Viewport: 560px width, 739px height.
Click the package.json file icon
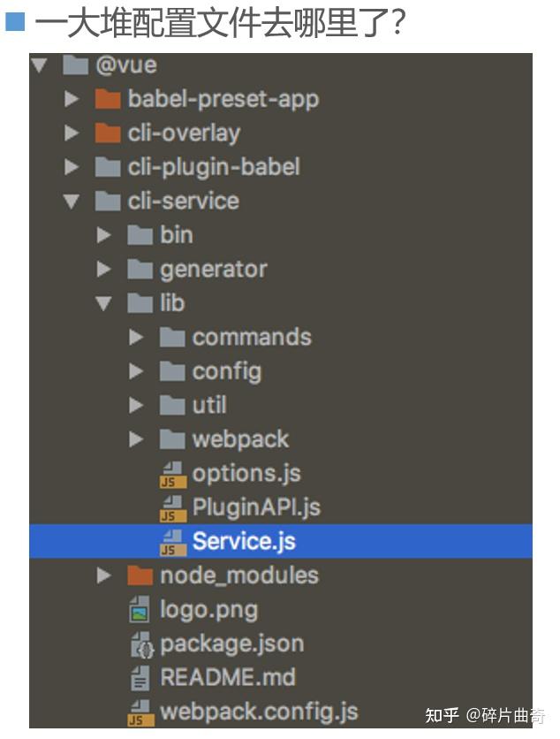[141, 644]
